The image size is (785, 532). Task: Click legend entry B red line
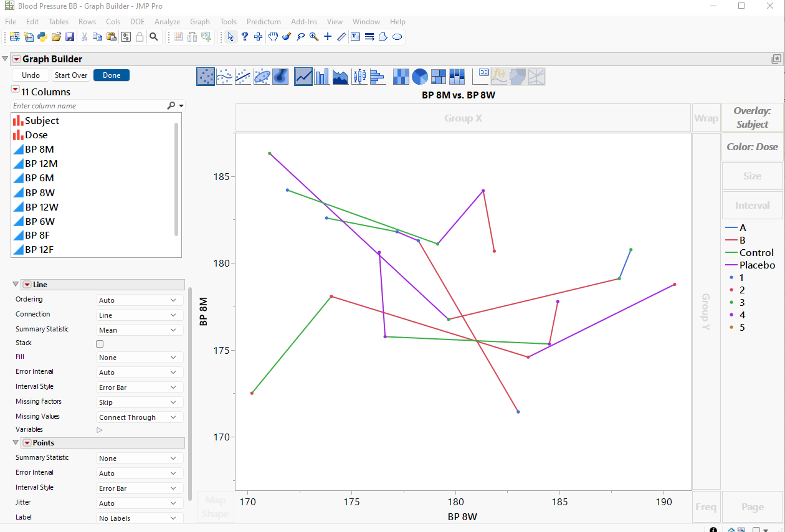(731, 240)
